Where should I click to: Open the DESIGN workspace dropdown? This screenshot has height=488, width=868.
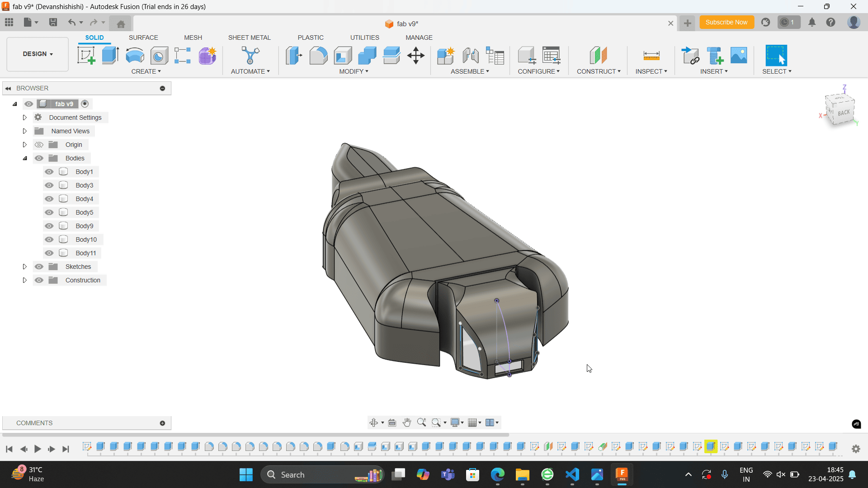click(x=38, y=54)
